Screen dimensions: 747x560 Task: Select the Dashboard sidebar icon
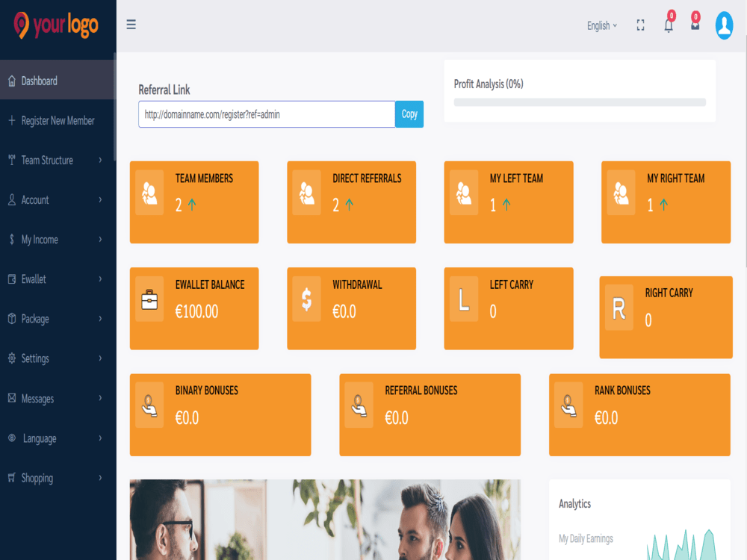[x=10, y=80]
